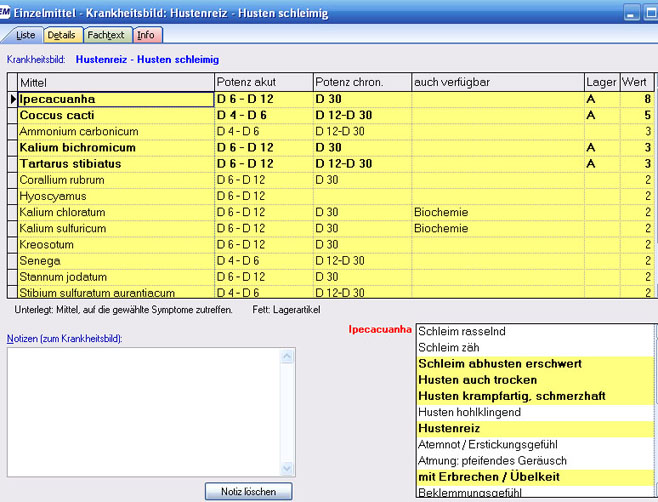Toggle the symptom Schleim zäh
The image size is (658, 502).
coord(532,346)
